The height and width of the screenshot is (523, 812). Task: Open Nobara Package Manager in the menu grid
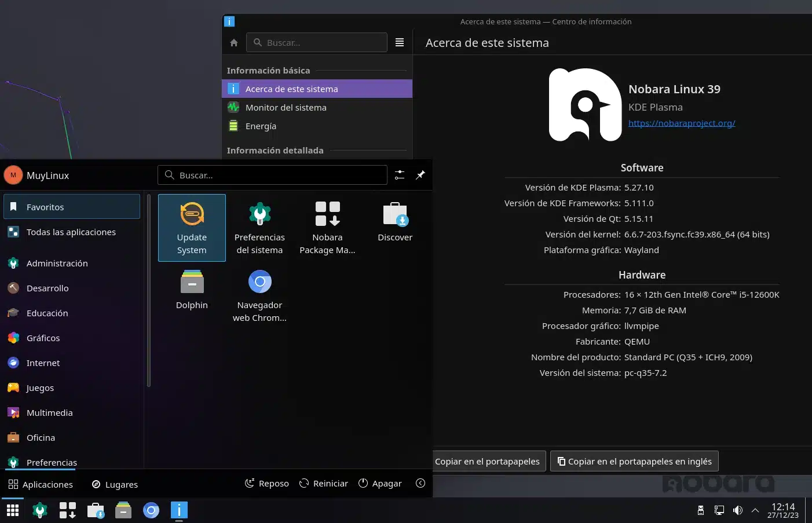(x=327, y=228)
